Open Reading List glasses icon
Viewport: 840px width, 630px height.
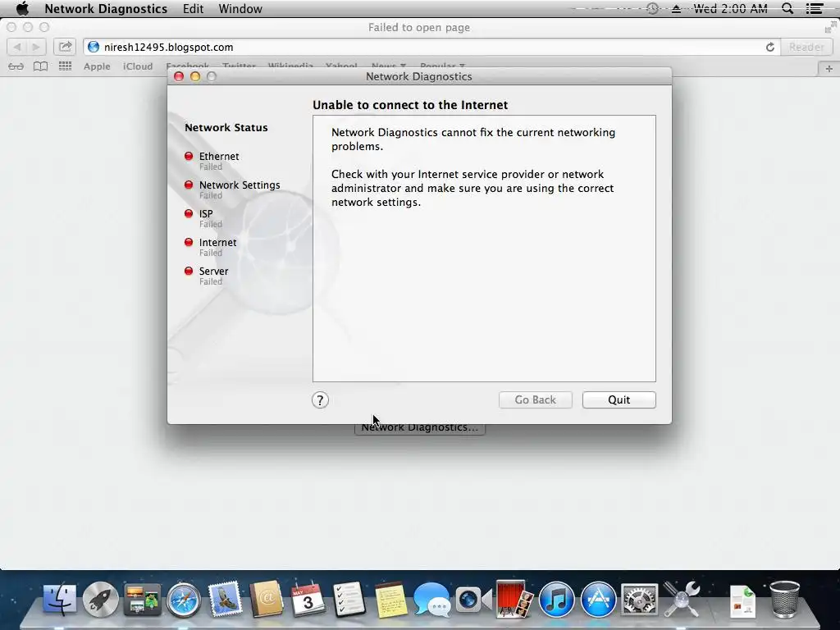click(16, 66)
